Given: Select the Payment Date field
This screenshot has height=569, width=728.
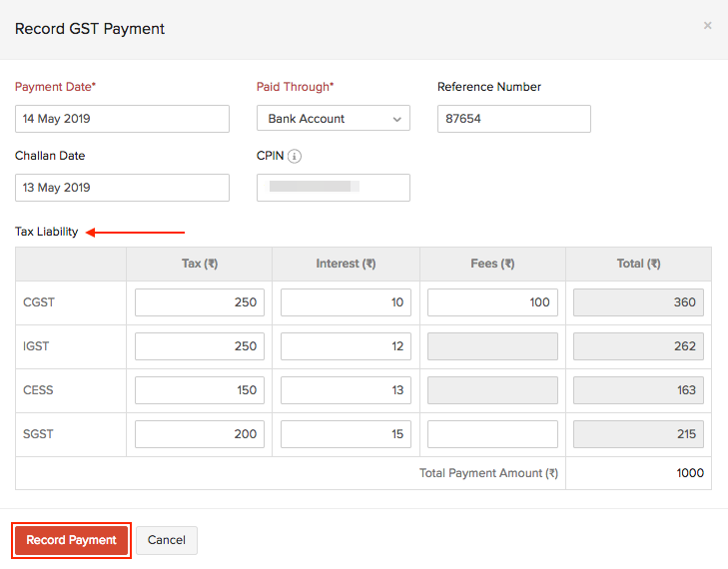Looking at the screenshot, I should [x=122, y=119].
